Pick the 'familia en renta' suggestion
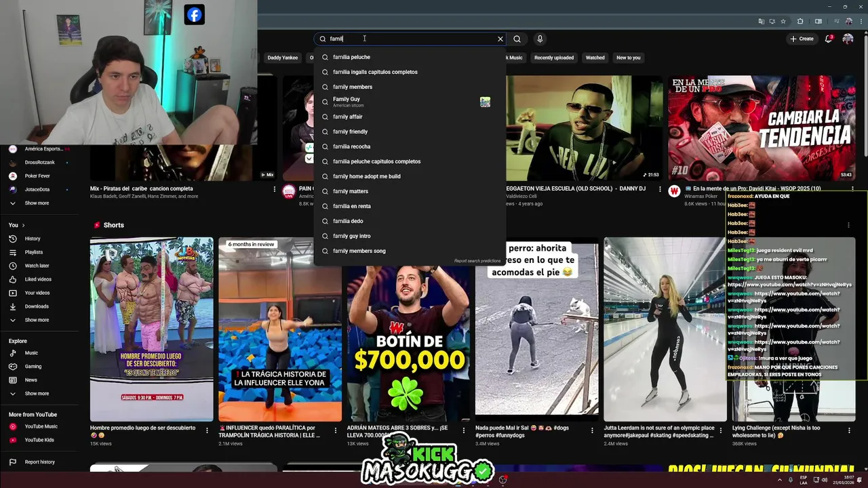868x488 pixels. tap(410, 206)
